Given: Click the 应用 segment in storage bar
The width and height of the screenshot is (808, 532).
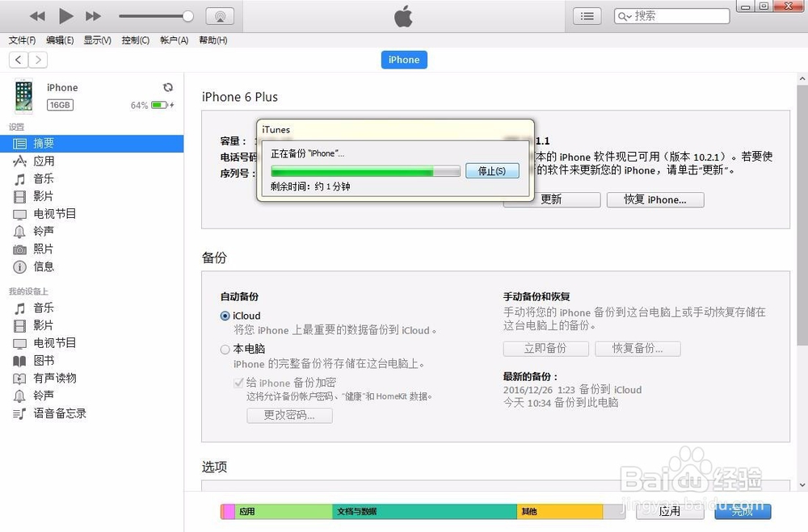Looking at the screenshot, I should pos(284,511).
